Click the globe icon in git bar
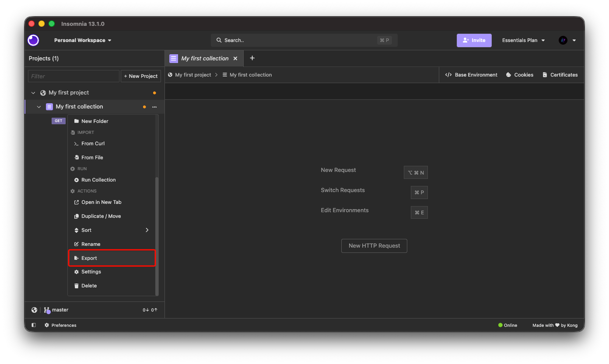The height and width of the screenshot is (364, 609). coord(34,310)
